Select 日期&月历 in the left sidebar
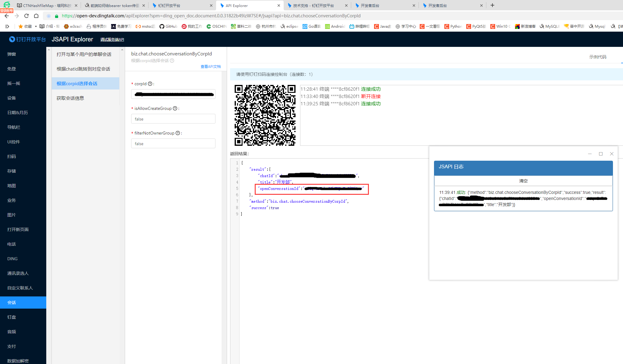The image size is (623, 364). 23,113
